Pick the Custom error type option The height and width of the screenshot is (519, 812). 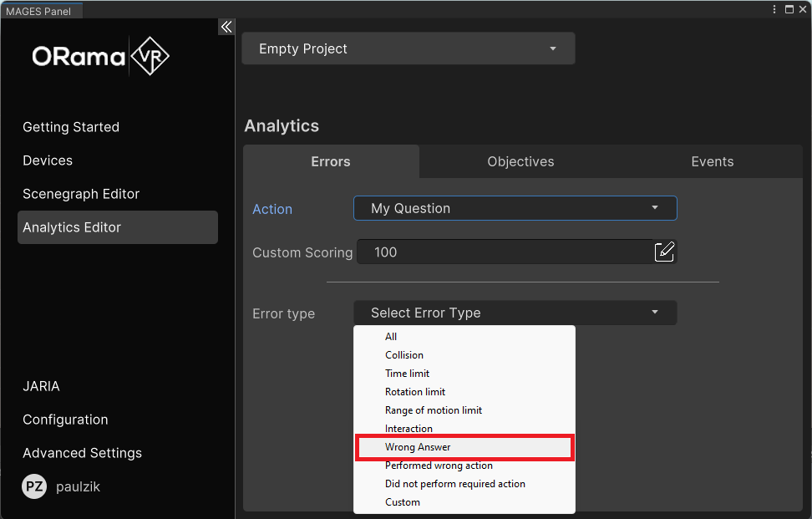pyautogui.click(x=401, y=501)
